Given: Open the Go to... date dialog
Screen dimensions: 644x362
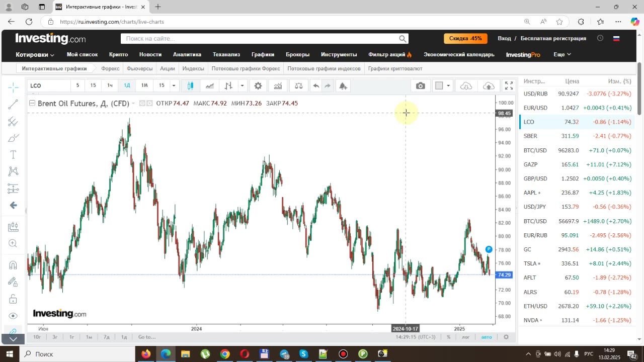Looking at the screenshot, I should pos(147,337).
